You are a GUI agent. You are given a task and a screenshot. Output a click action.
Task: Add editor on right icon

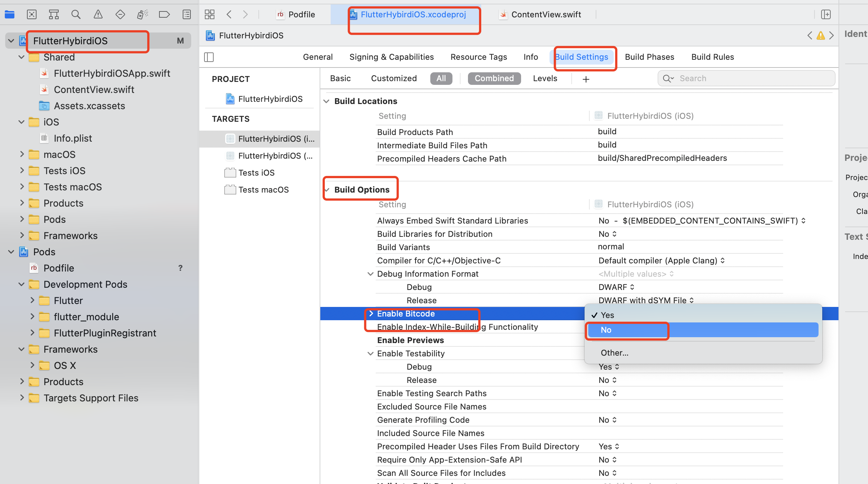pyautogui.click(x=826, y=14)
